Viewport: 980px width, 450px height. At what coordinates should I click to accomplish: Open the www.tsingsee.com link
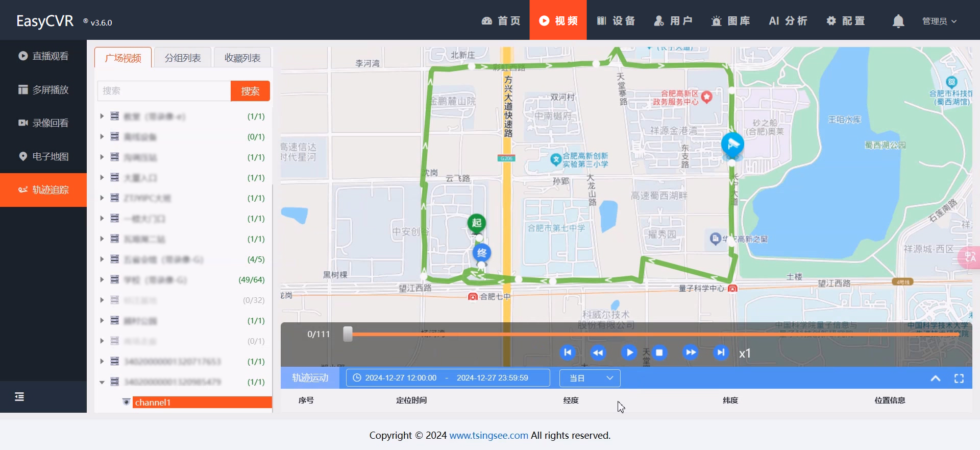tap(488, 436)
